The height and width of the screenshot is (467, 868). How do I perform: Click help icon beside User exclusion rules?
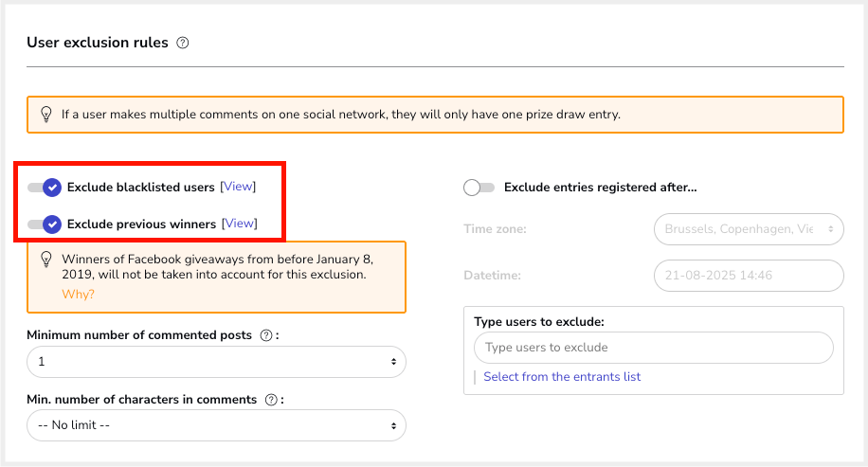click(183, 43)
